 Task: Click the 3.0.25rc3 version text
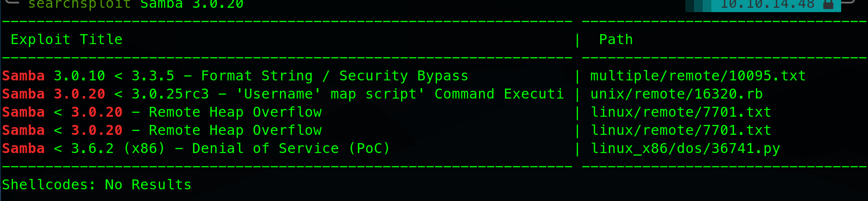click(170, 94)
